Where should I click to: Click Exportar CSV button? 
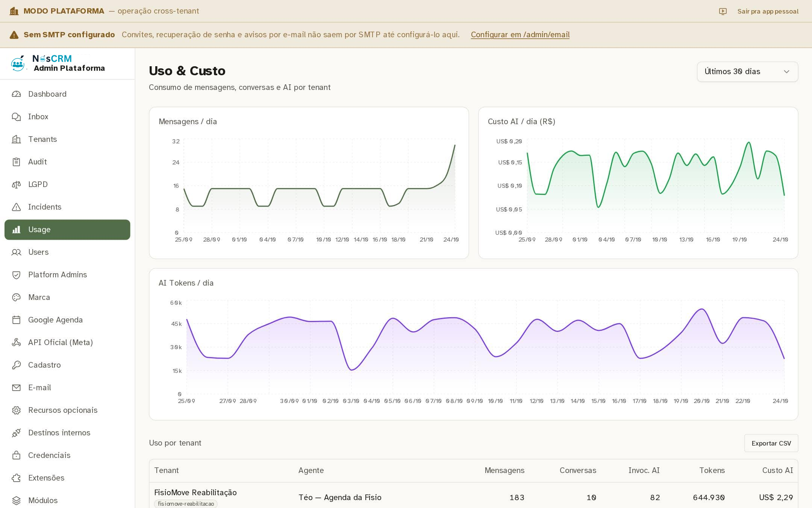pos(771,443)
